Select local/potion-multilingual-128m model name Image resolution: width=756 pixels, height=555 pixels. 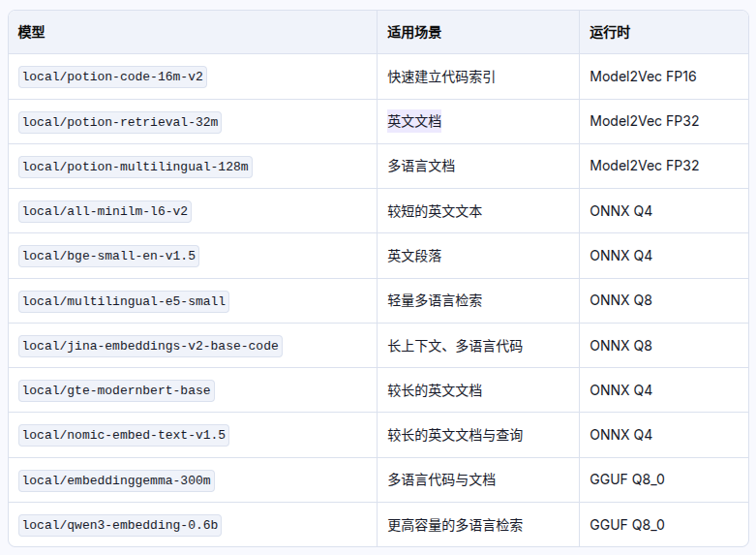pos(136,167)
